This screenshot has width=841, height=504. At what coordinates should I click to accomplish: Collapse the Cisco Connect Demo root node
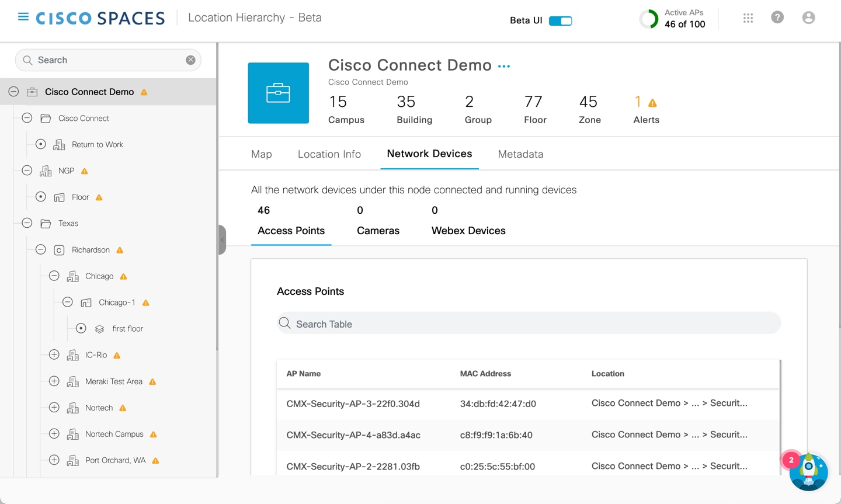tap(13, 92)
